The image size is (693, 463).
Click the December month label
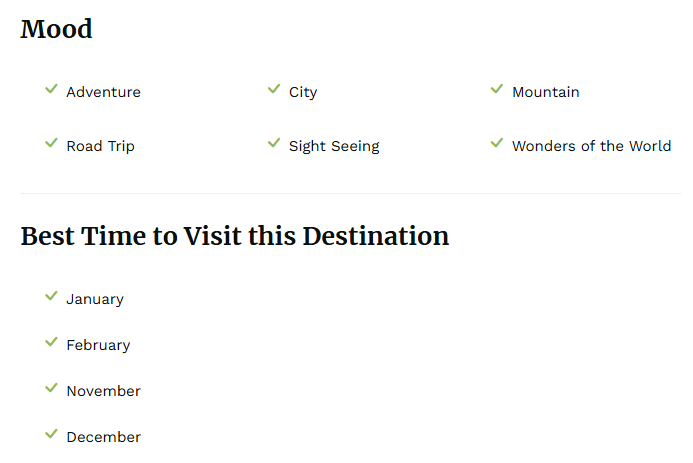(x=103, y=437)
